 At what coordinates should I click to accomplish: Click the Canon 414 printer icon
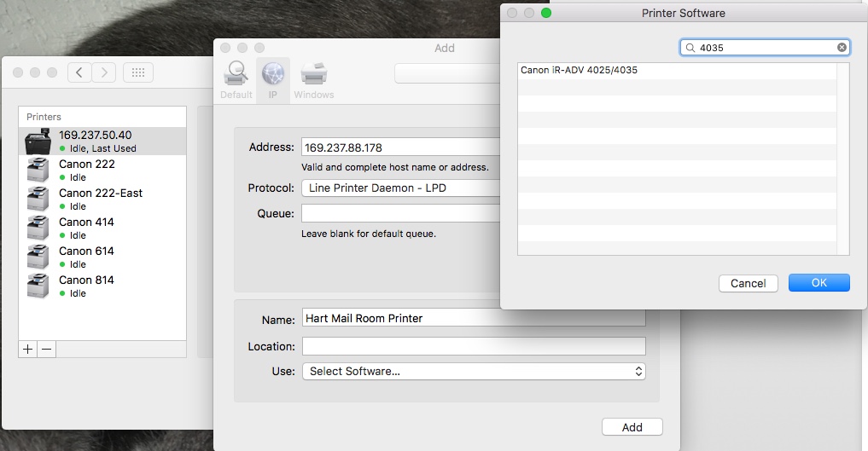coord(38,228)
